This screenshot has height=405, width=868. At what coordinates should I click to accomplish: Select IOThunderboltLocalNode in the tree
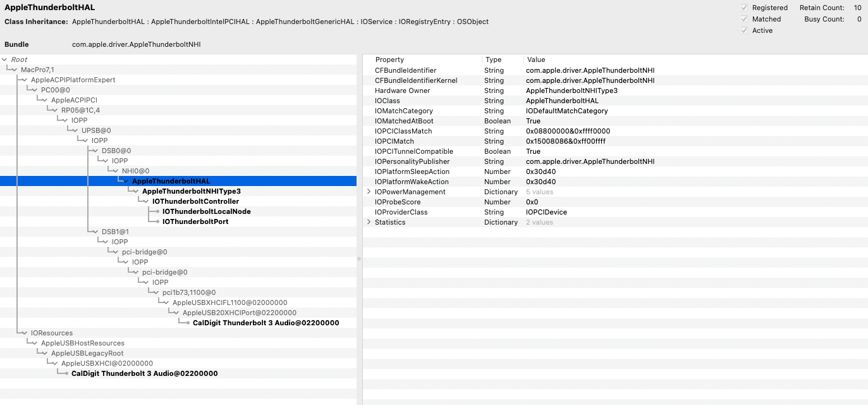click(206, 211)
